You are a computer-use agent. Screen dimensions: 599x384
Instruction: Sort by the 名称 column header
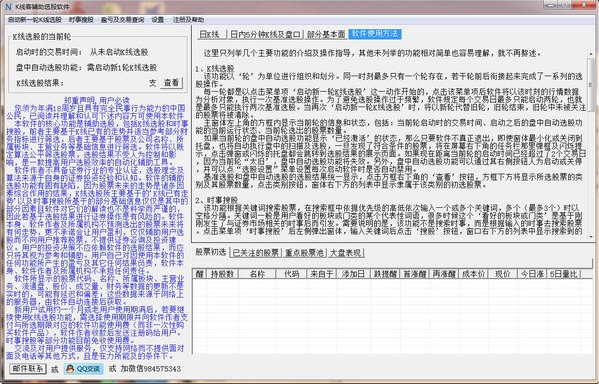point(257,274)
